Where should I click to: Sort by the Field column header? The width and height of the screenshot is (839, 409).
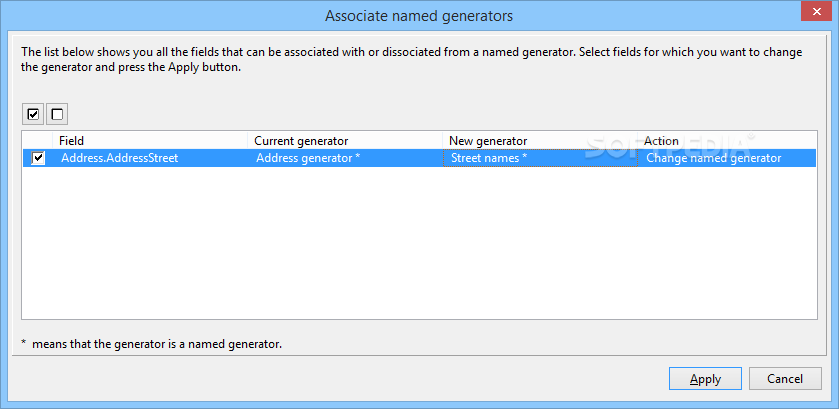pos(150,141)
